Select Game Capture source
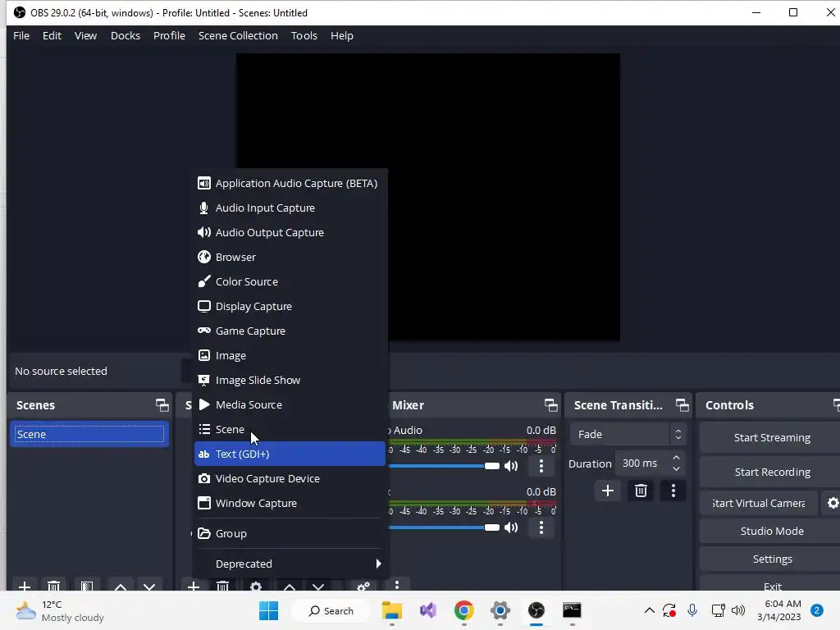The height and width of the screenshot is (630, 840). (290, 331)
